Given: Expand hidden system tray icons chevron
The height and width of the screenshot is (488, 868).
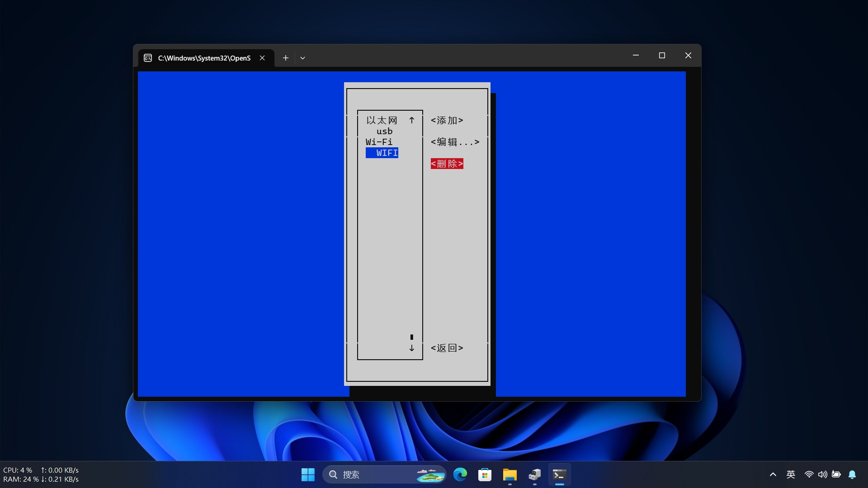Looking at the screenshot, I should point(773,474).
